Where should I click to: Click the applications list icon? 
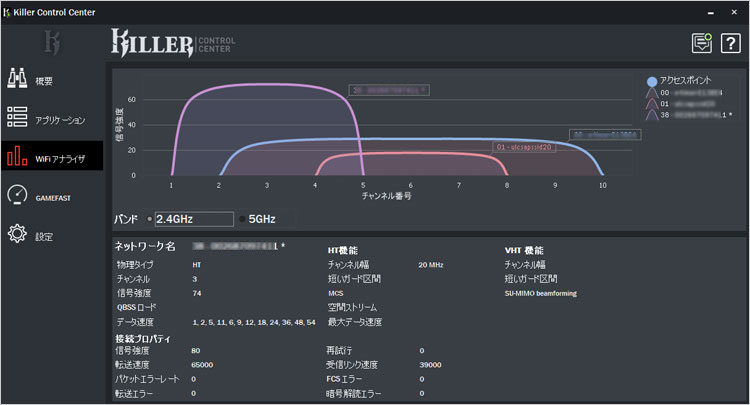[x=17, y=117]
